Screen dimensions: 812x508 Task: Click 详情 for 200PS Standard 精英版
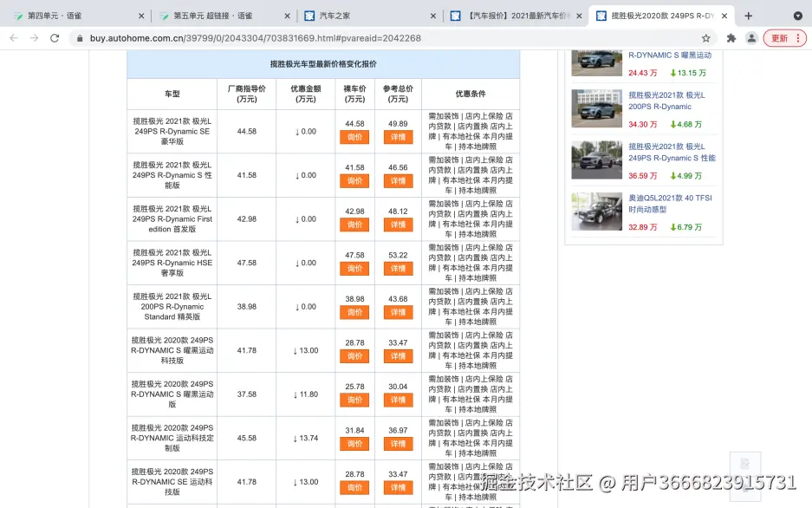point(399,312)
